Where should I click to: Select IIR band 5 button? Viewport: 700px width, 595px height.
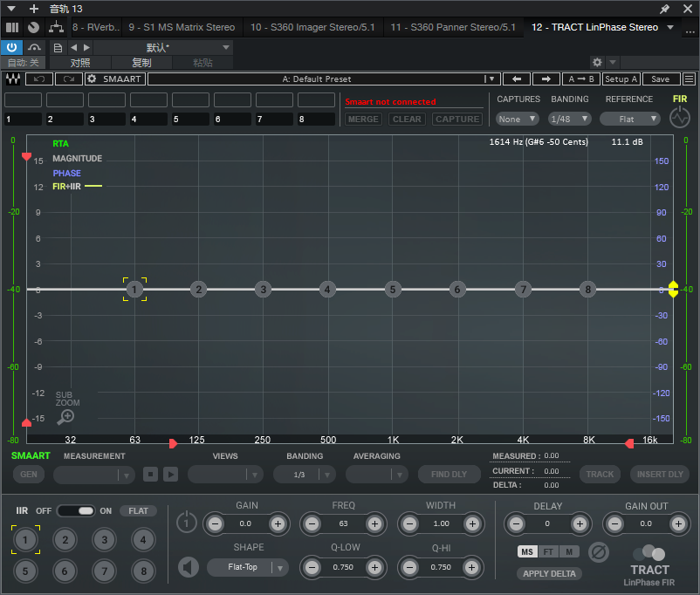tap(25, 571)
